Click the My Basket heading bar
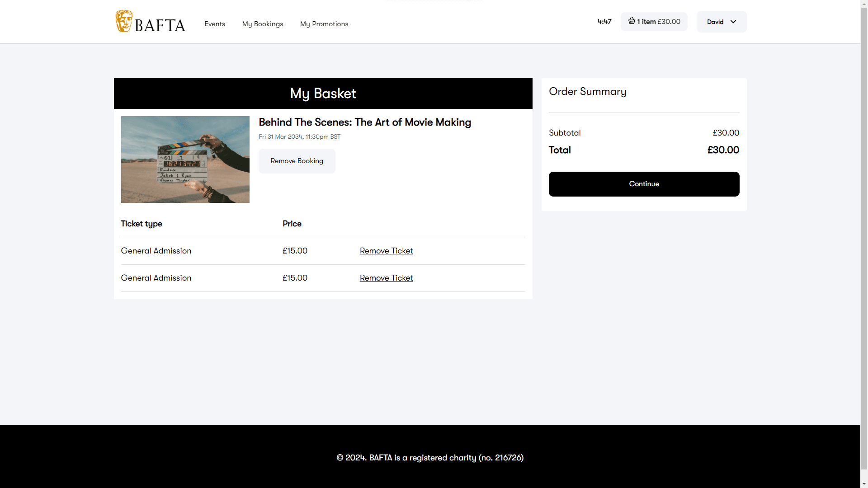The width and height of the screenshot is (868, 488). (x=323, y=94)
